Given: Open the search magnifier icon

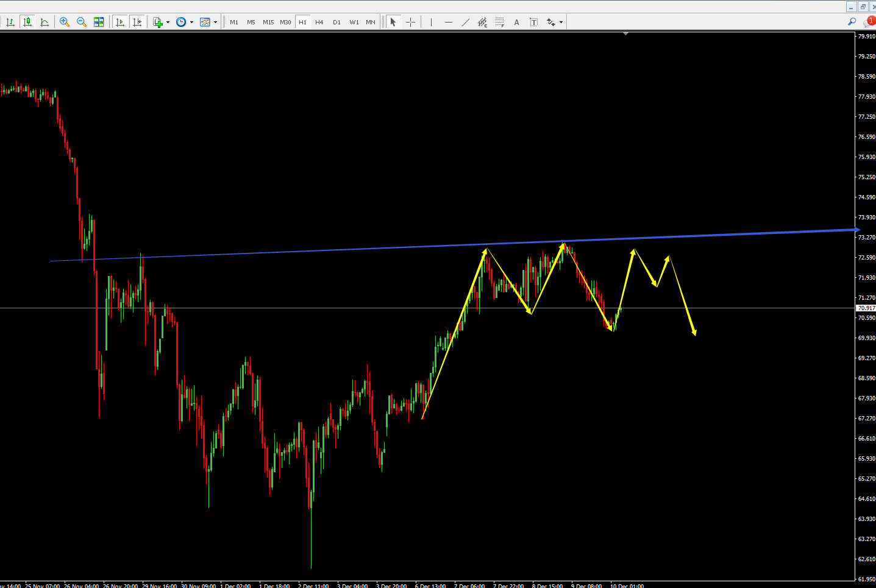Looking at the screenshot, I should [852, 22].
